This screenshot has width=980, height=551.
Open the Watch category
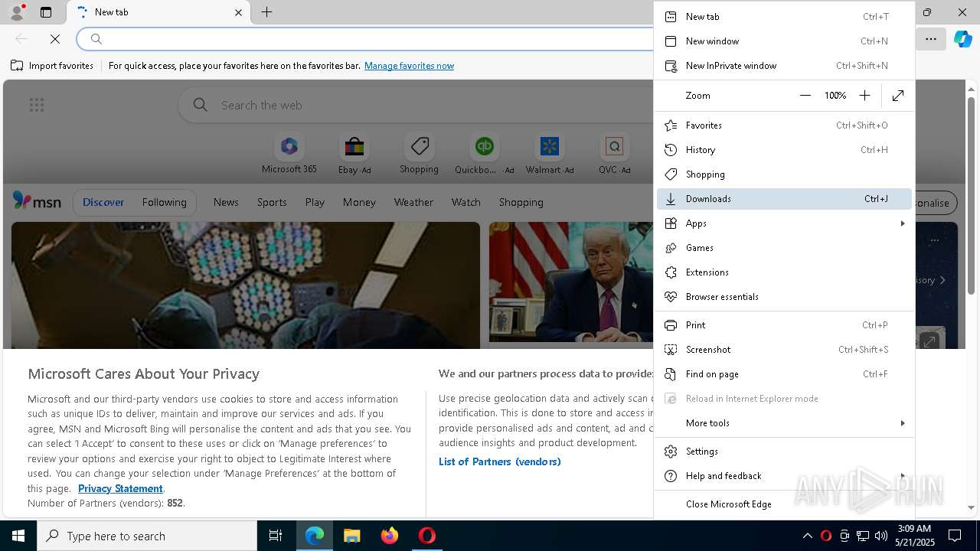coord(465,202)
